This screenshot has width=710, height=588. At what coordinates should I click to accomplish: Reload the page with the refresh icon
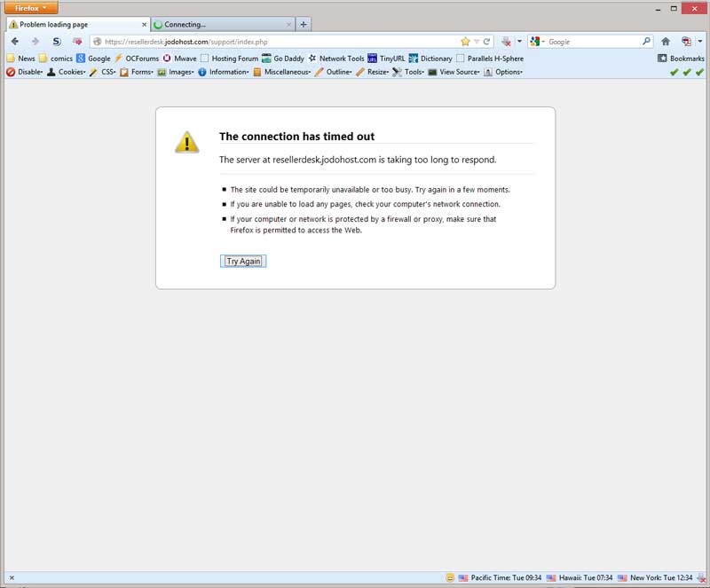(x=486, y=42)
